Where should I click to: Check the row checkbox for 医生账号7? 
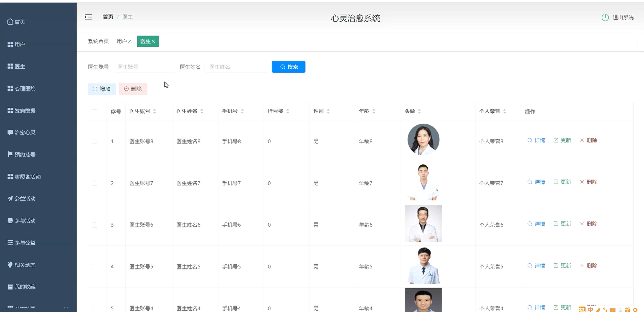94,183
